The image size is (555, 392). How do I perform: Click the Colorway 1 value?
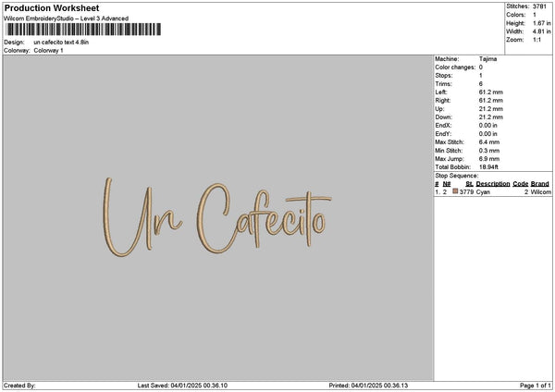point(48,50)
